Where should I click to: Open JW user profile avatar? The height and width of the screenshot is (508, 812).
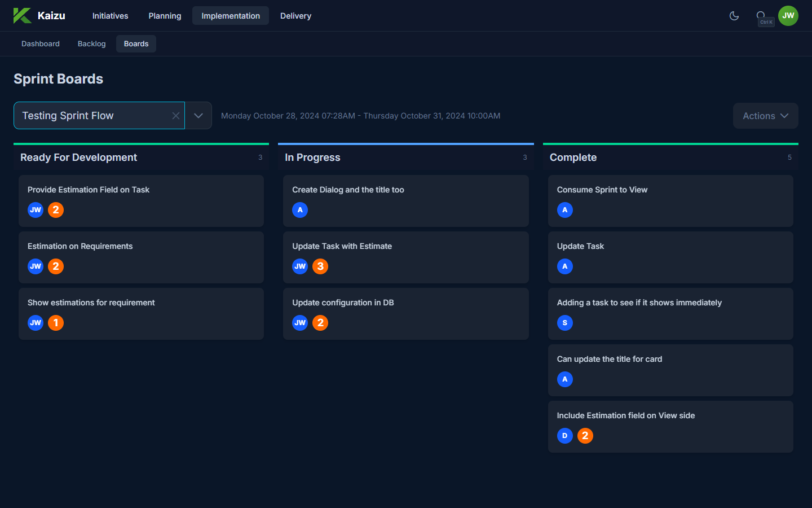pos(788,16)
